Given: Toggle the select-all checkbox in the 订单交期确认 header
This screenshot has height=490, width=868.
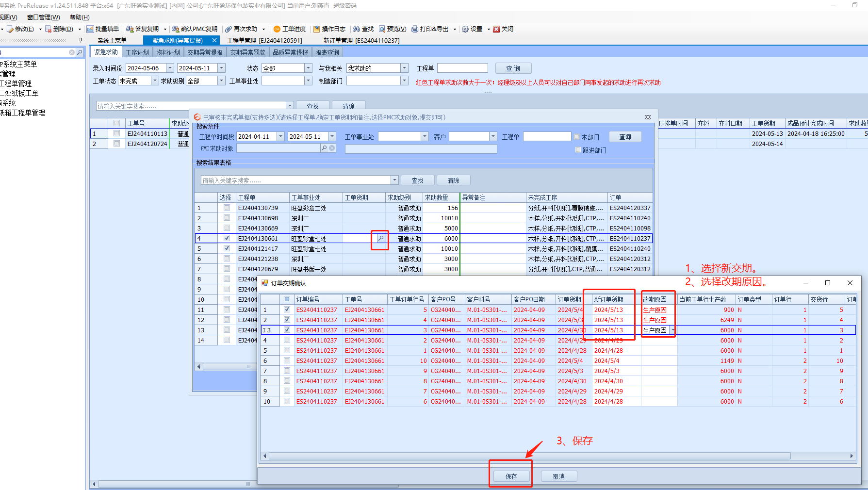Looking at the screenshot, I should coord(287,299).
